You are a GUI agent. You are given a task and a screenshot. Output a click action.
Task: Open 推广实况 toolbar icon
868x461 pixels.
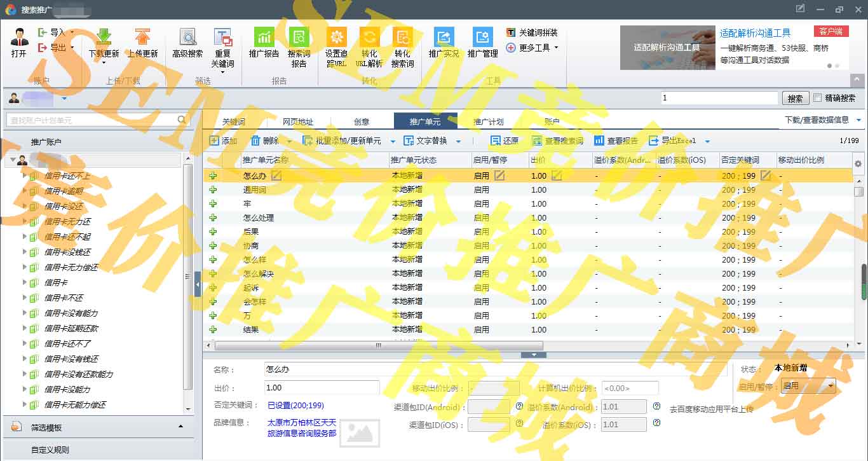click(x=444, y=37)
